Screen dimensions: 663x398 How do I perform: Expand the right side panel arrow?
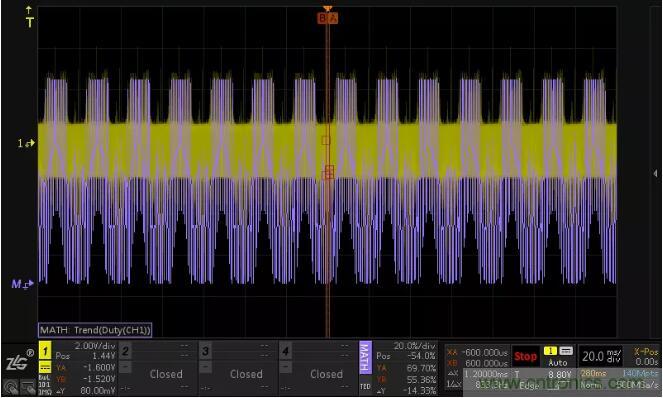655,173
